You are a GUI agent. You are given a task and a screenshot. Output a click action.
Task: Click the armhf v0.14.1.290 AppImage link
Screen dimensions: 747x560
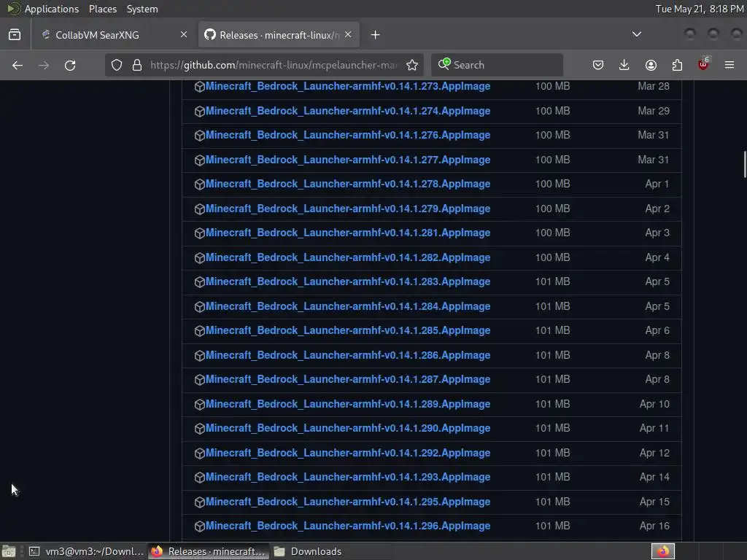pyautogui.click(x=348, y=428)
